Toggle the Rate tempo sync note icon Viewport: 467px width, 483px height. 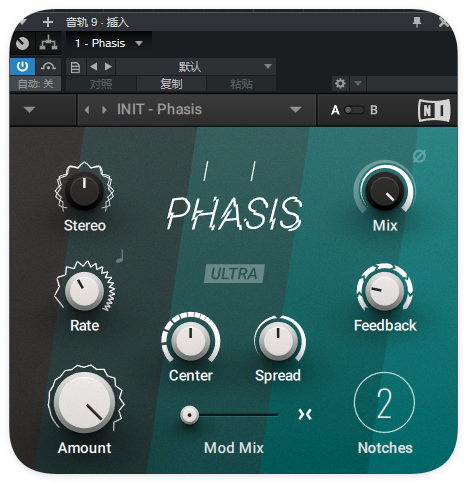click(x=120, y=256)
